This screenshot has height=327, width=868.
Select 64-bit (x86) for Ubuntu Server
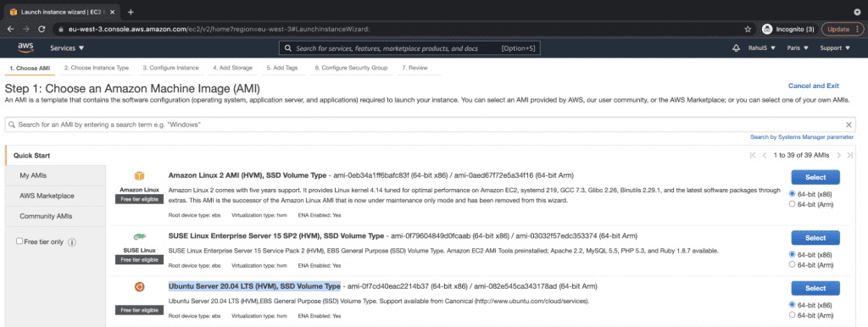793,305
